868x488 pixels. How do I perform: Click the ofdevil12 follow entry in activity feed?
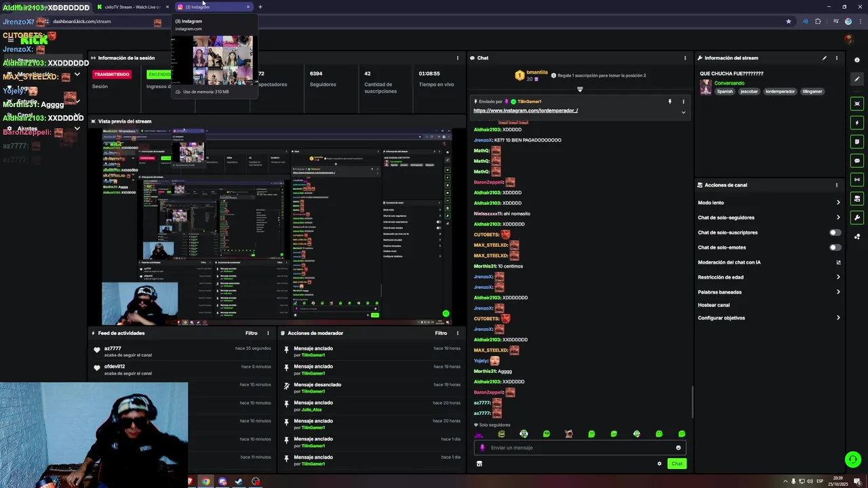pos(183,369)
